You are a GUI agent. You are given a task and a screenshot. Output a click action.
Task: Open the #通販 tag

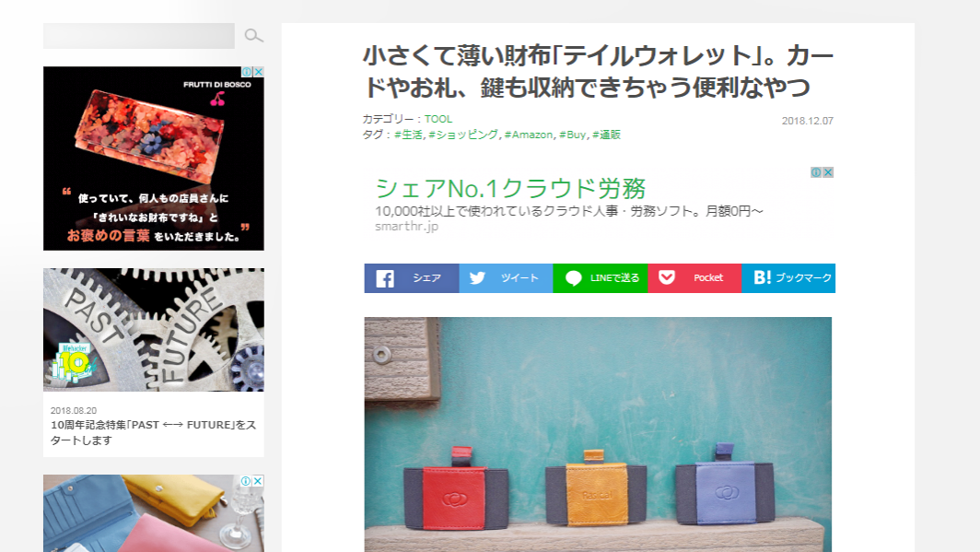(x=606, y=135)
